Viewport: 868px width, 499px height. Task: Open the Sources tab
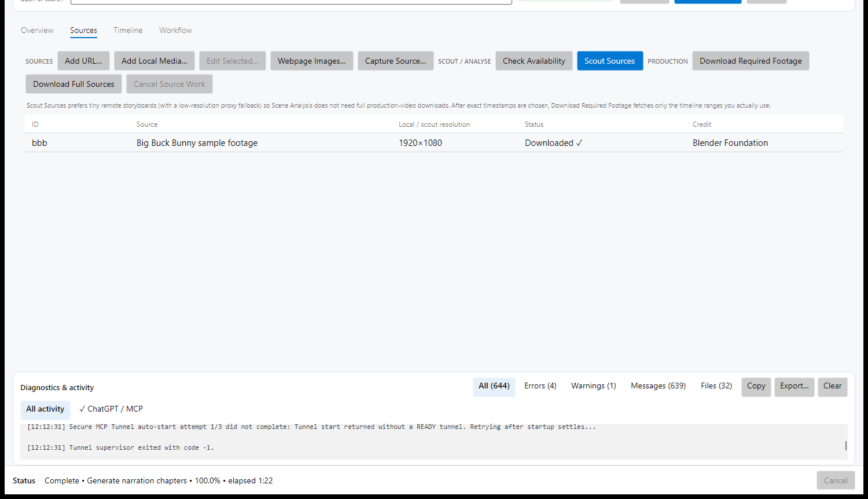click(83, 30)
